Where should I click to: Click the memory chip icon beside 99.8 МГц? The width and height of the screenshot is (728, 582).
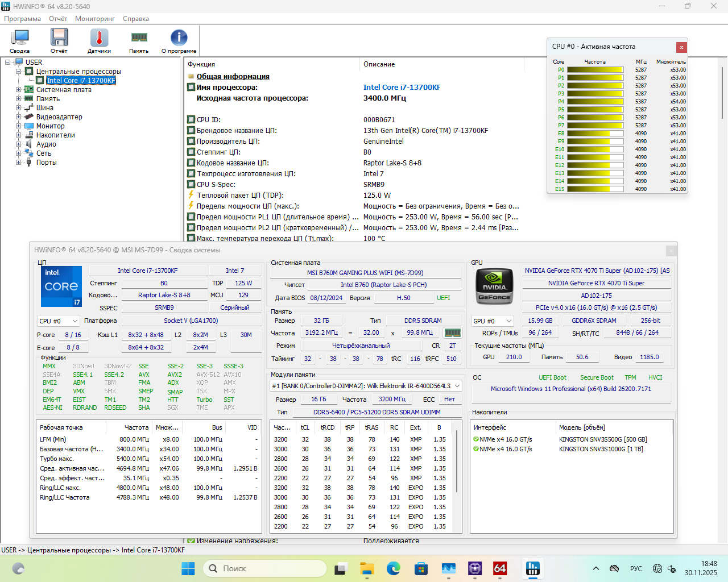(453, 333)
